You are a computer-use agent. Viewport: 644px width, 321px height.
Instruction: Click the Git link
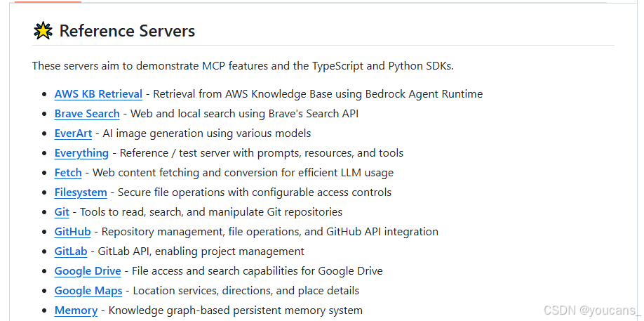tap(62, 212)
